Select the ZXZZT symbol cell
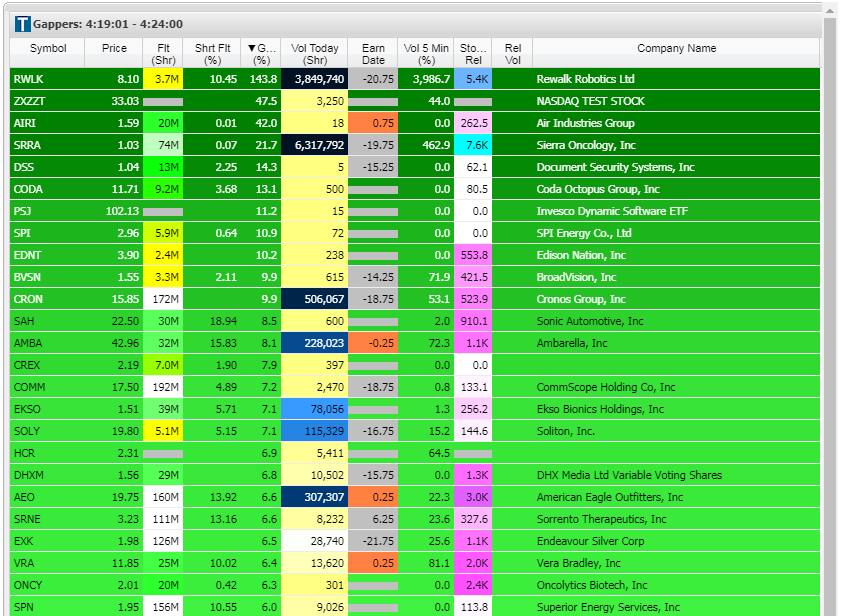The image size is (843, 616). click(x=48, y=101)
